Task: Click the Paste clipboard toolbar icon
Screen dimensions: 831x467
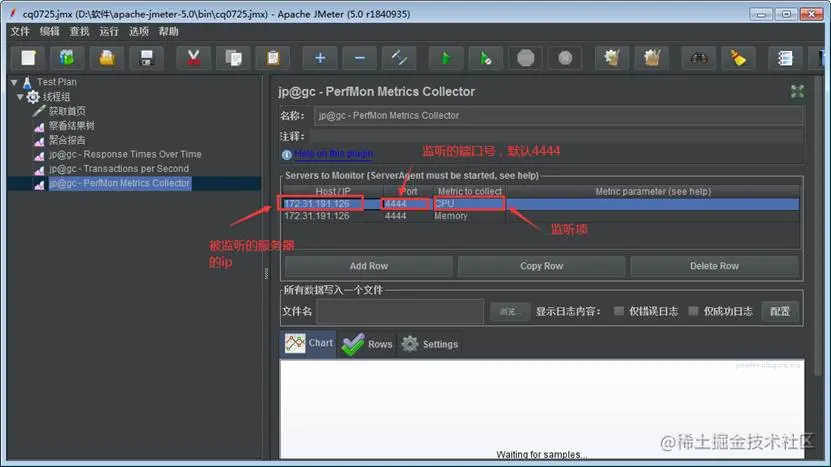Action: tap(273, 57)
